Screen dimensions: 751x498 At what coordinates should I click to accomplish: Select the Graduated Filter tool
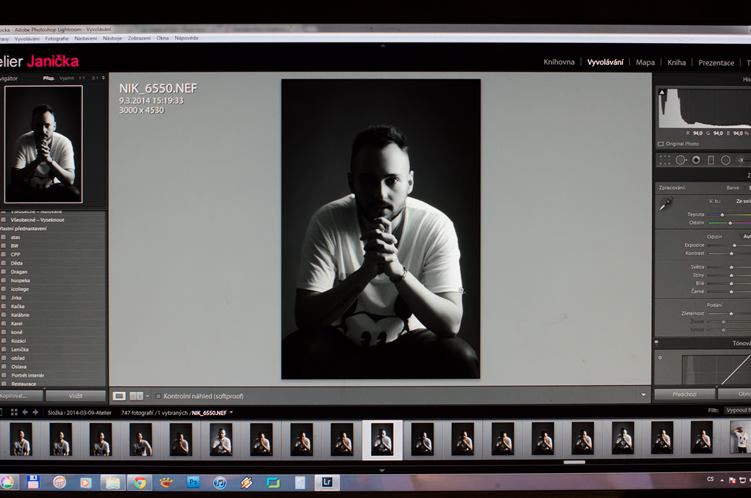tap(711, 160)
